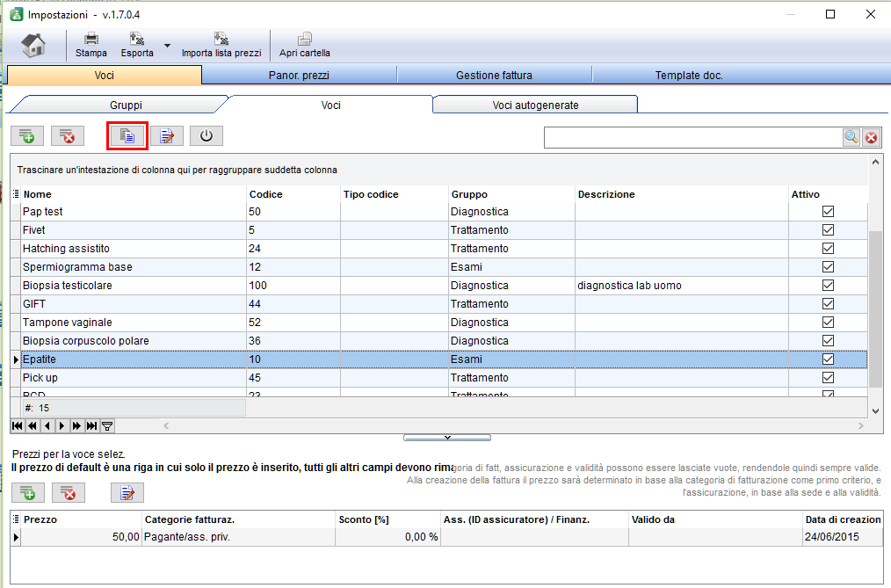Uncheck Attivo for Pick up row
Viewport: 891px width, 588px height.
coord(828,377)
